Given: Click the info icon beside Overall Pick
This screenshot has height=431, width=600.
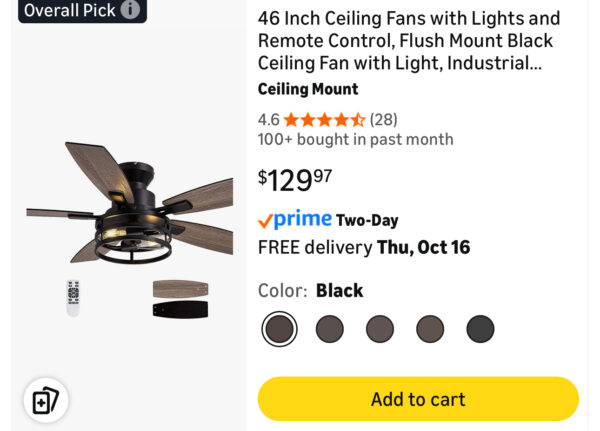Looking at the screenshot, I should [x=130, y=10].
